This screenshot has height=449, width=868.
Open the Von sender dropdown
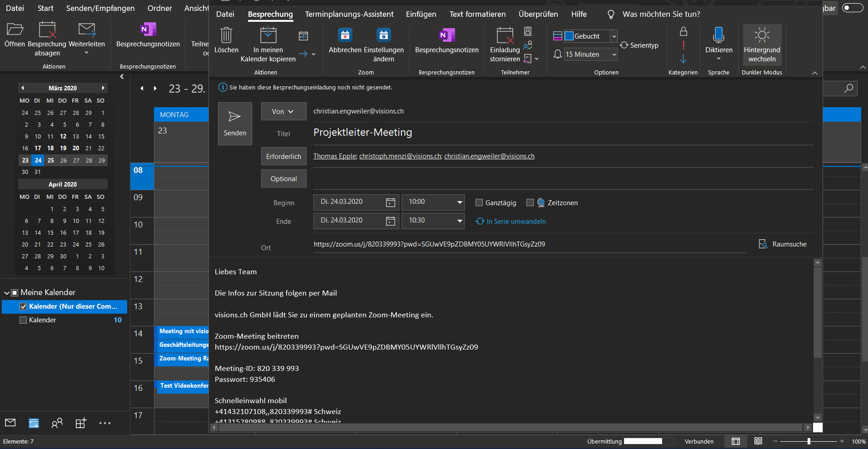[283, 112]
